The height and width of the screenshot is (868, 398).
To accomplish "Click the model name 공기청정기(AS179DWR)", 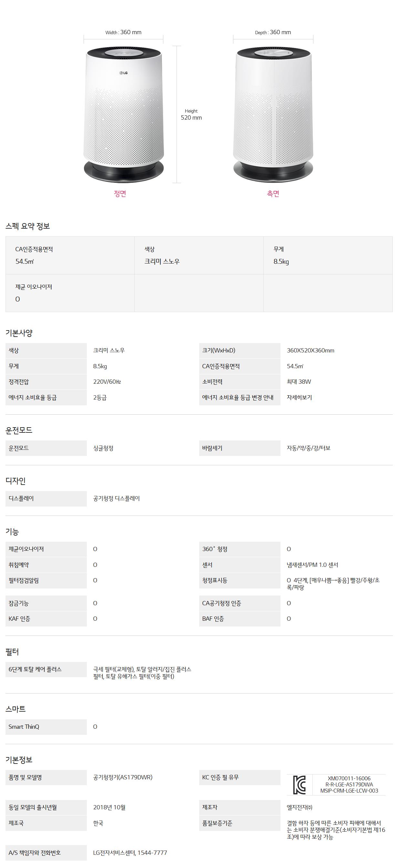I will (123, 777).
